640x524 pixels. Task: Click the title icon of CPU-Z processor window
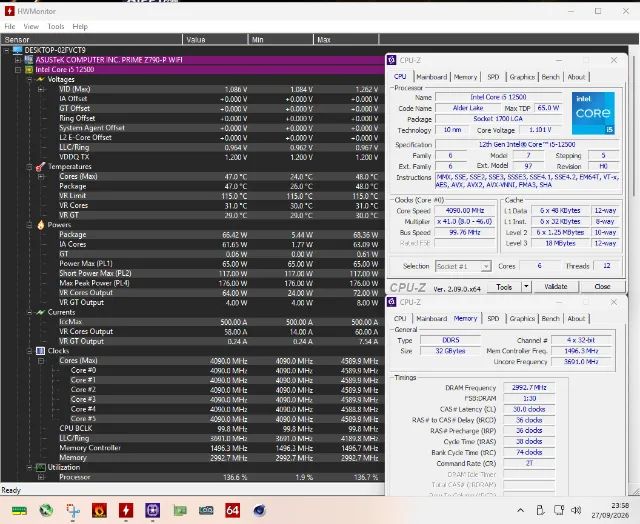[x=391, y=60]
